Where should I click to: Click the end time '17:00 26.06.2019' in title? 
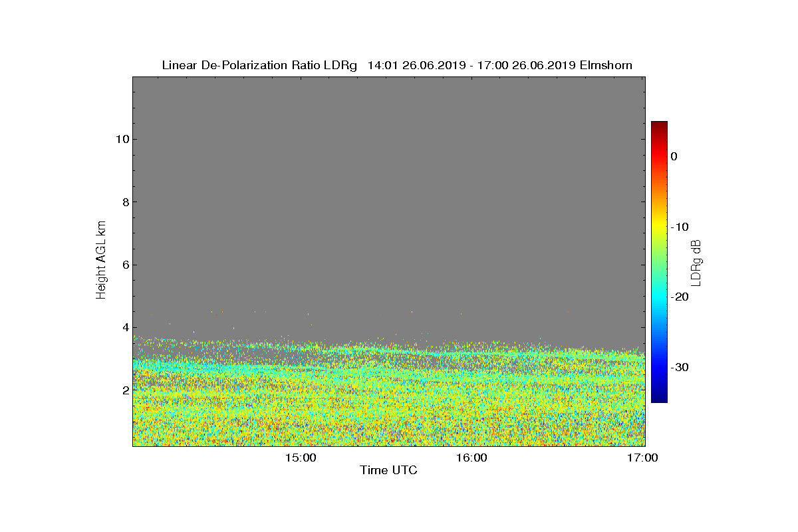click(525, 65)
